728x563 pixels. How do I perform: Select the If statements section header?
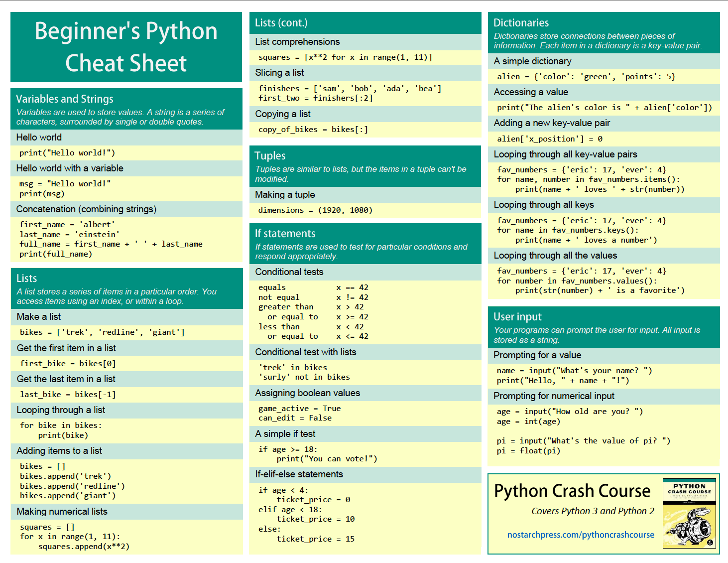point(285,233)
